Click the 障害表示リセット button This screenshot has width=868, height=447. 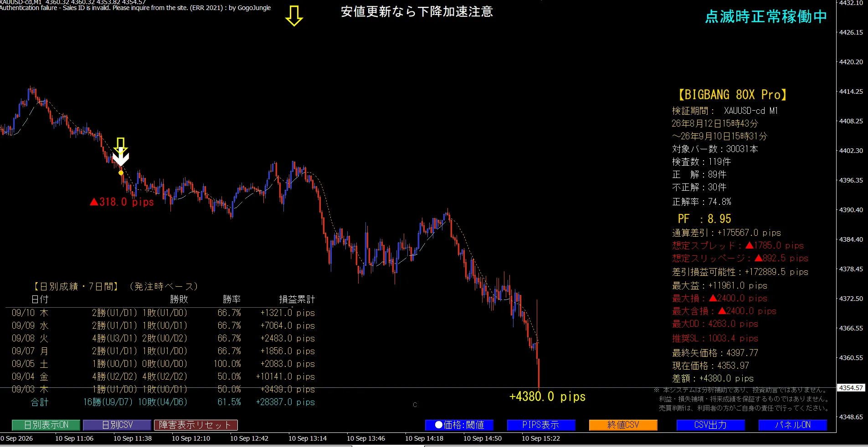(x=196, y=425)
